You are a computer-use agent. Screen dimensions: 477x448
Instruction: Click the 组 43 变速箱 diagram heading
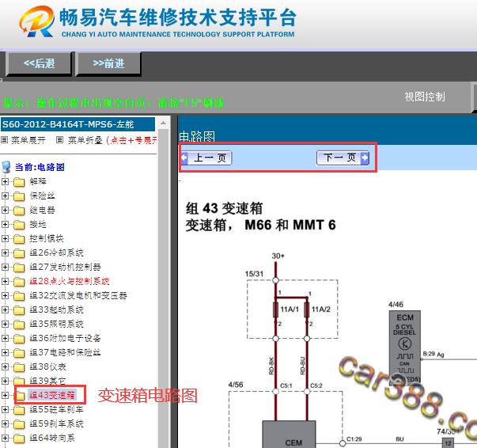pos(224,209)
